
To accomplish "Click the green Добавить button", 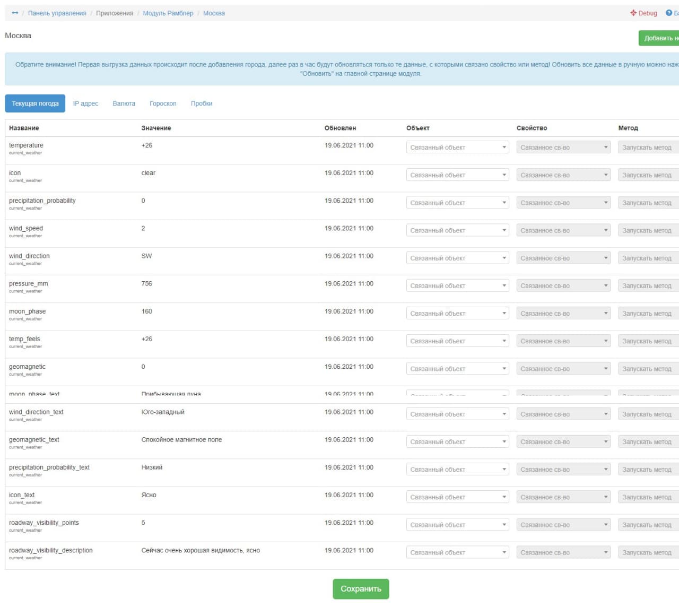I will click(659, 38).
